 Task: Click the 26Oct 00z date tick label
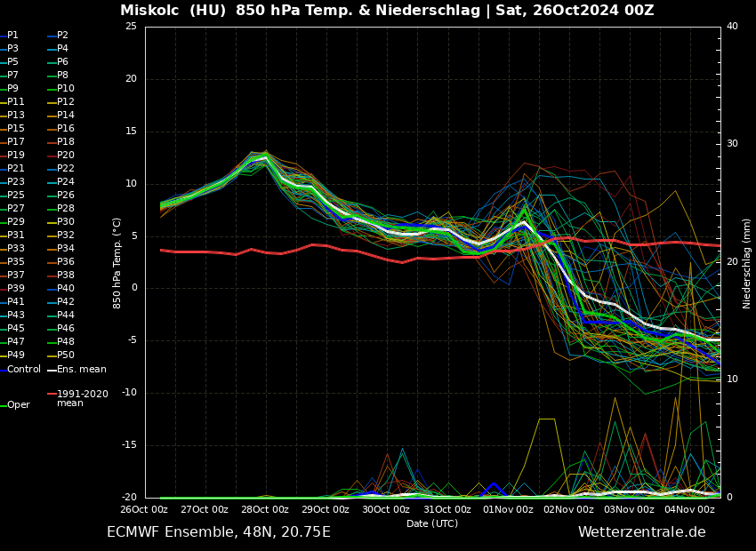[x=144, y=510]
